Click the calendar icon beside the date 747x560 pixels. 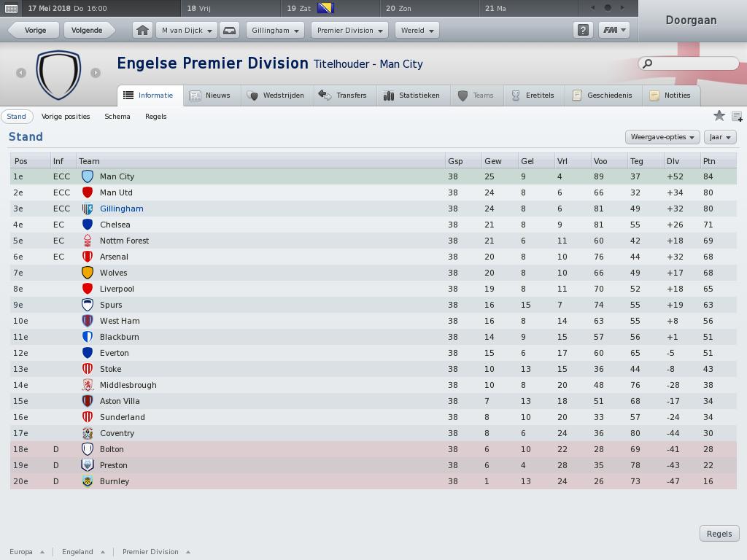click(x=11, y=9)
